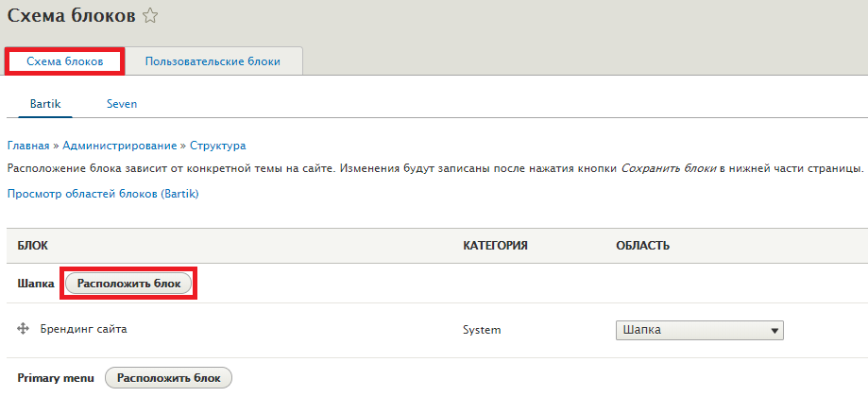Go to Главная breadcrumb link
This screenshot has width=868, height=397.
(x=28, y=147)
